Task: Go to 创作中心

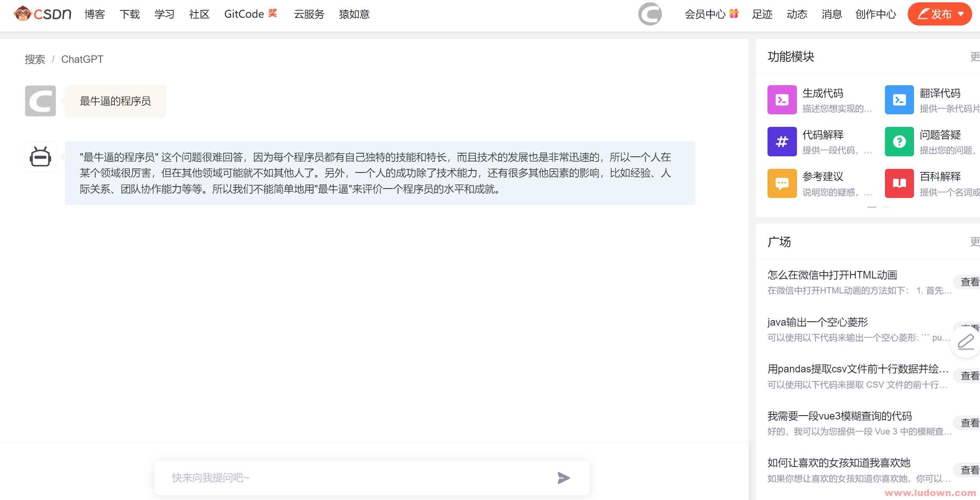Action: tap(876, 14)
